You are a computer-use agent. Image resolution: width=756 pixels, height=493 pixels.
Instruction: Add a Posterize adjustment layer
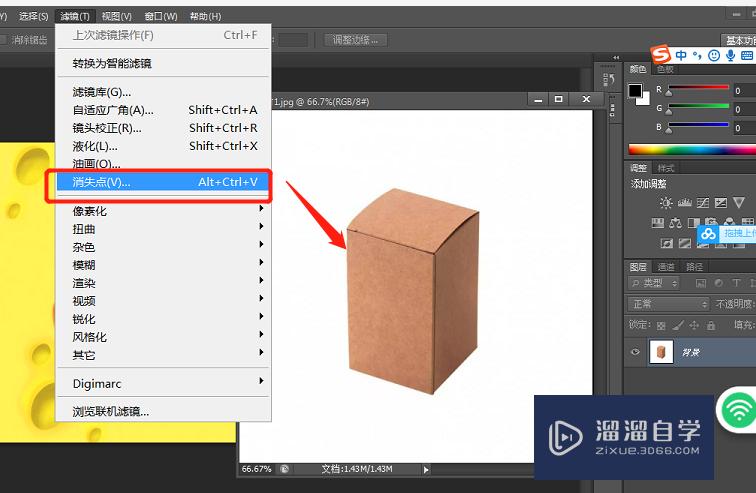point(685,243)
